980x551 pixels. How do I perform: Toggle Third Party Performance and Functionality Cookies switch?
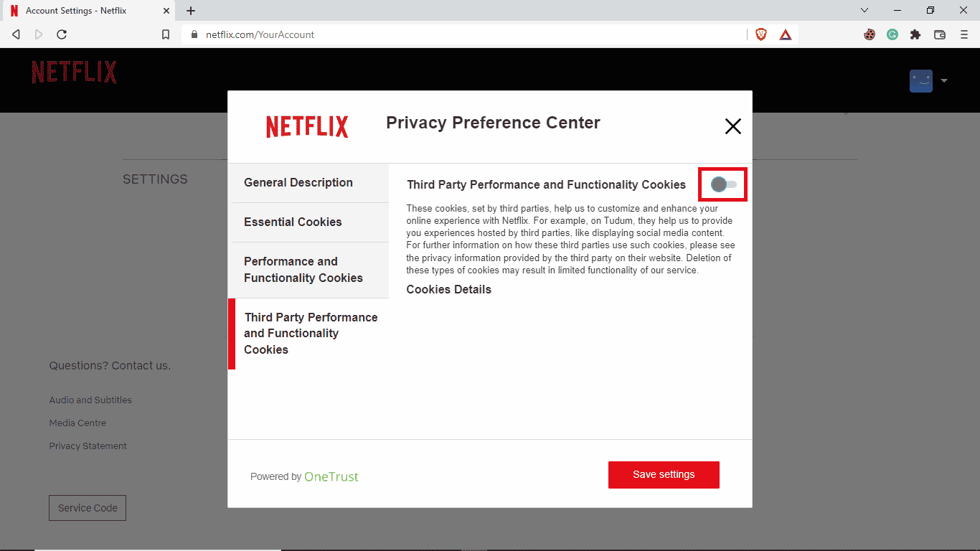click(723, 185)
